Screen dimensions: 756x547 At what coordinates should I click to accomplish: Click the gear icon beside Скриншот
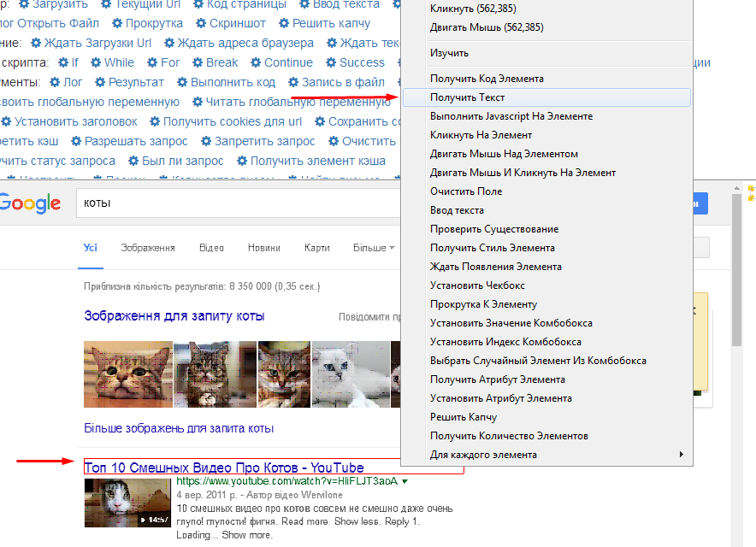[201, 23]
